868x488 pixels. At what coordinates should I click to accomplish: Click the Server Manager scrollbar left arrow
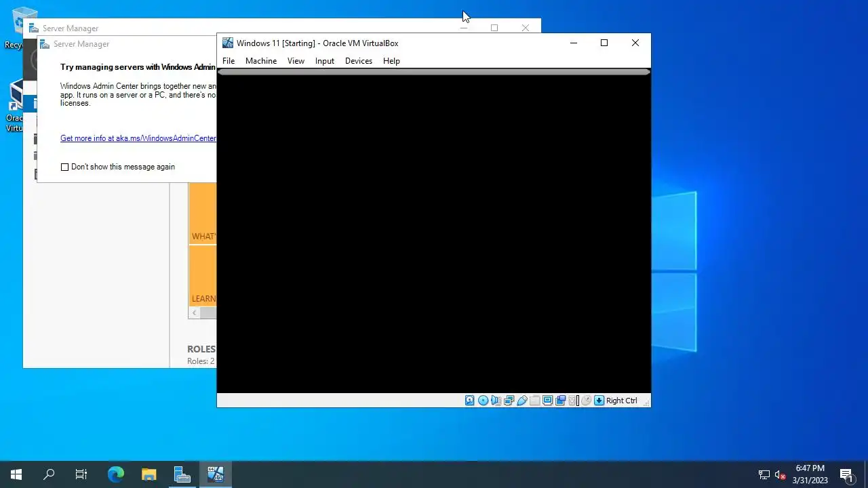[x=195, y=312]
